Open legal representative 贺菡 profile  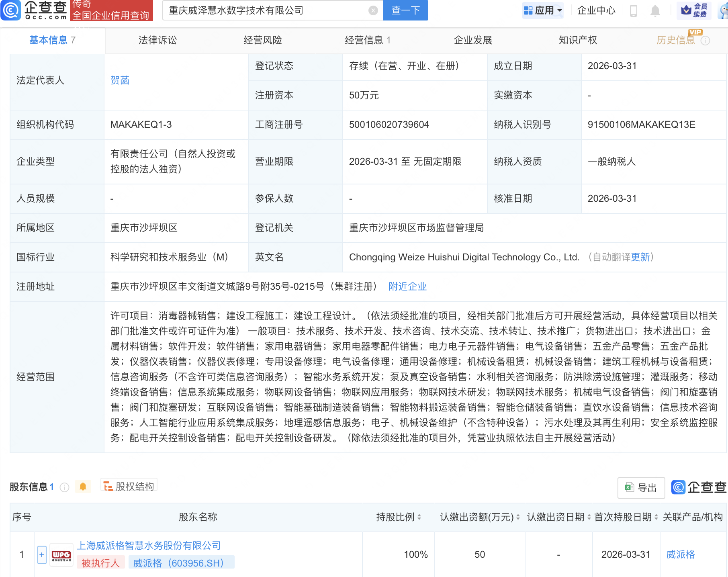[x=119, y=80]
